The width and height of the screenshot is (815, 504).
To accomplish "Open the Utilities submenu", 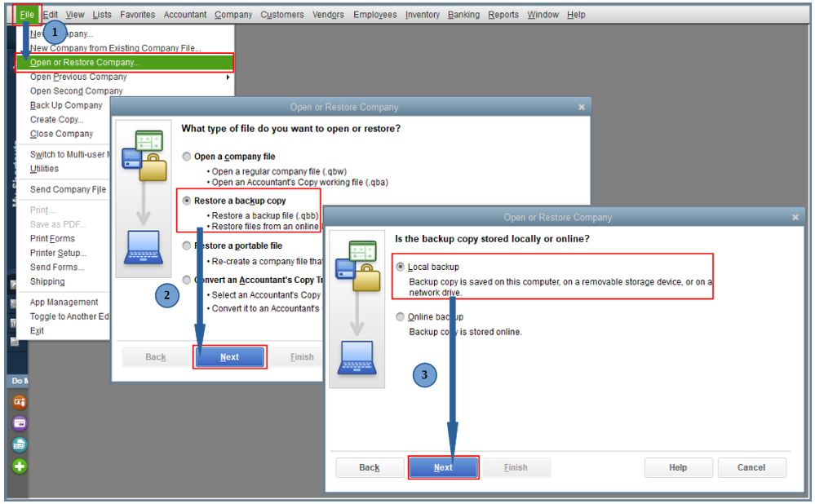I will (44, 168).
